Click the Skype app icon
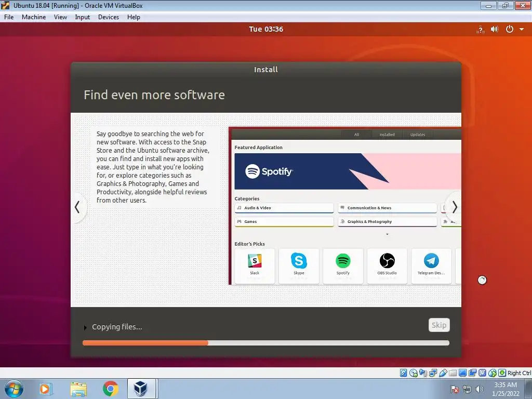Screen dimensions: 532x399 299,261
